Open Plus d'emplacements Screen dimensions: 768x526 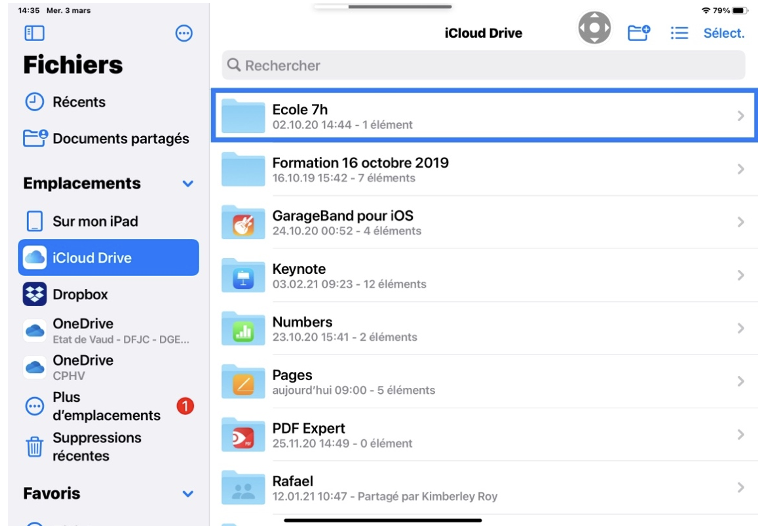(x=108, y=406)
